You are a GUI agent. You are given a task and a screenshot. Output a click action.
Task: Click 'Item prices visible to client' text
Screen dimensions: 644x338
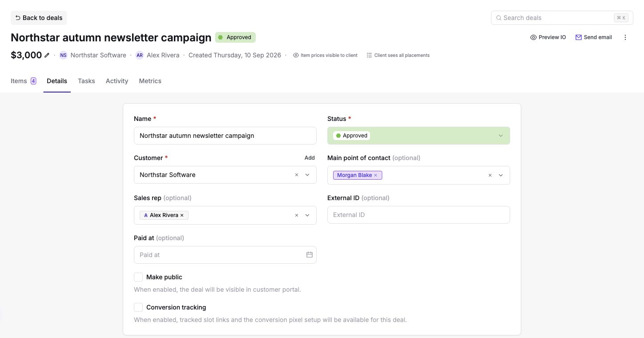tap(329, 55)
